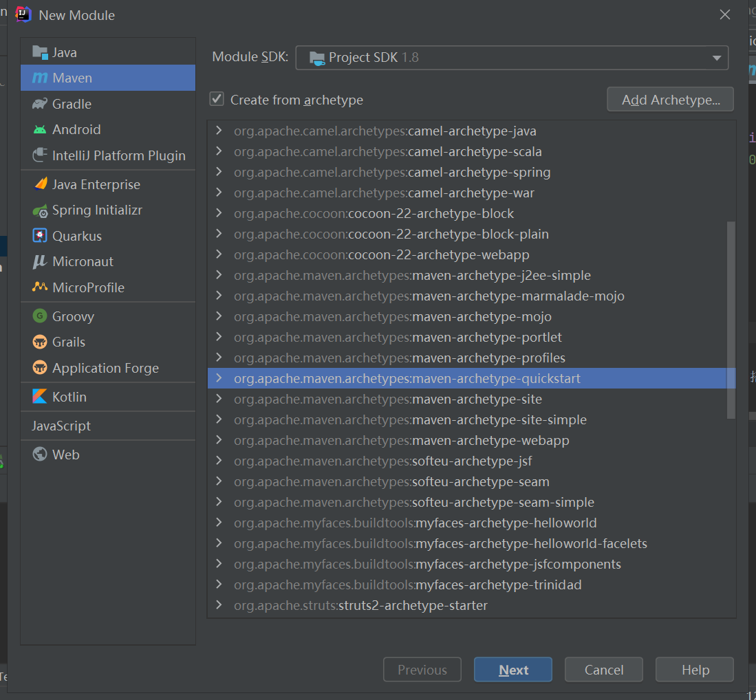Viewport: 756px width, 700px height.
Task: Select the MicroProfile icon
Action: 39,287
